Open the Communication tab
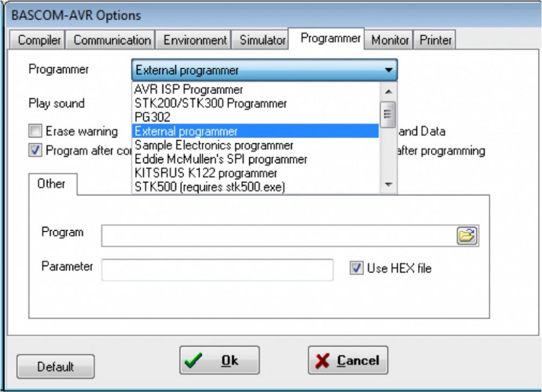Screen dimensions: 542x392 (112, 40)
